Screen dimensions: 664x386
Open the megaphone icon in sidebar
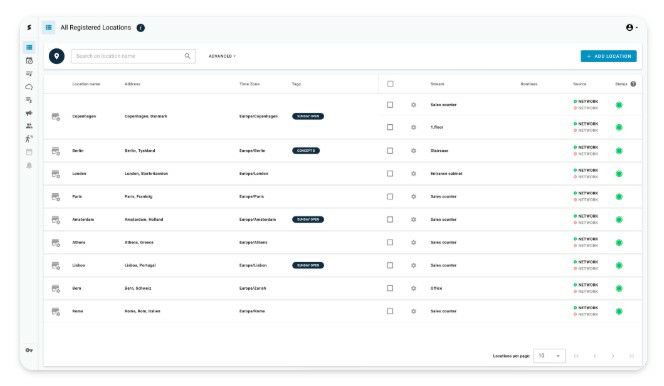pos(29,113)
